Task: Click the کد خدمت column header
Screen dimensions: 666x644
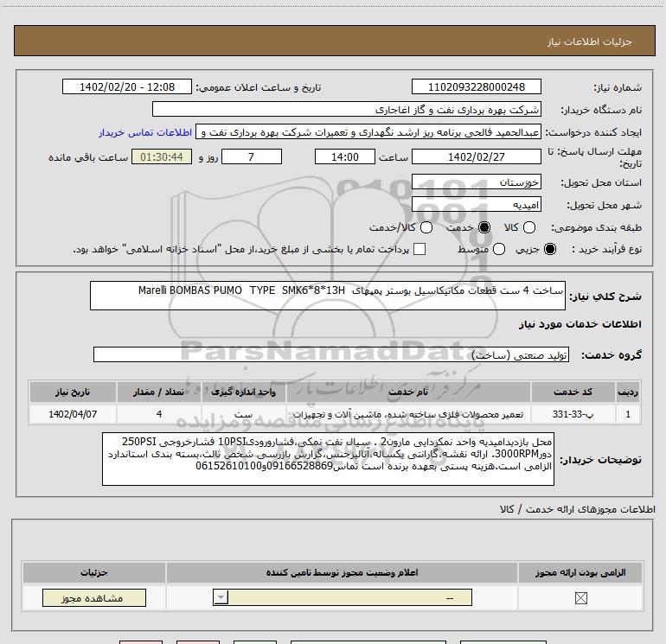Action: click(573, 392)
